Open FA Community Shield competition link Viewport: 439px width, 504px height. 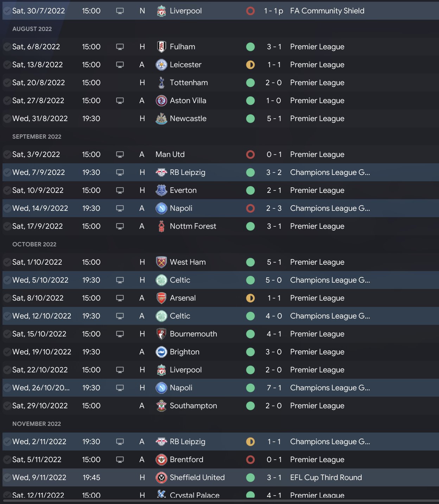[327, 11]
